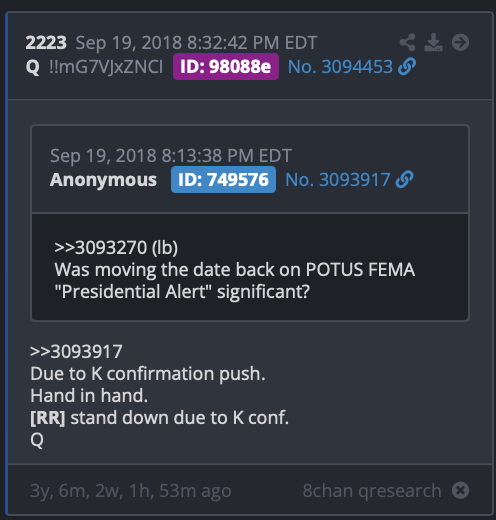The image size is (496, 520).
Task: Download post 2223 using the download icon
Action: [x=433, y=42]
